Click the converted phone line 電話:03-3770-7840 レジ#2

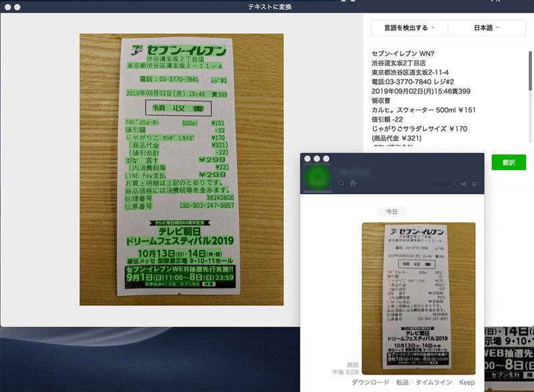click(413, 81)
